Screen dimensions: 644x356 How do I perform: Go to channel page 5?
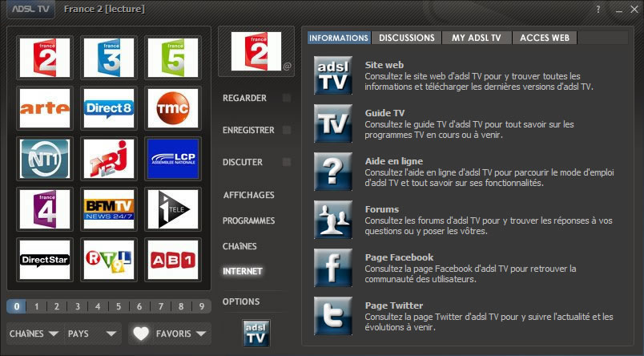119,306
